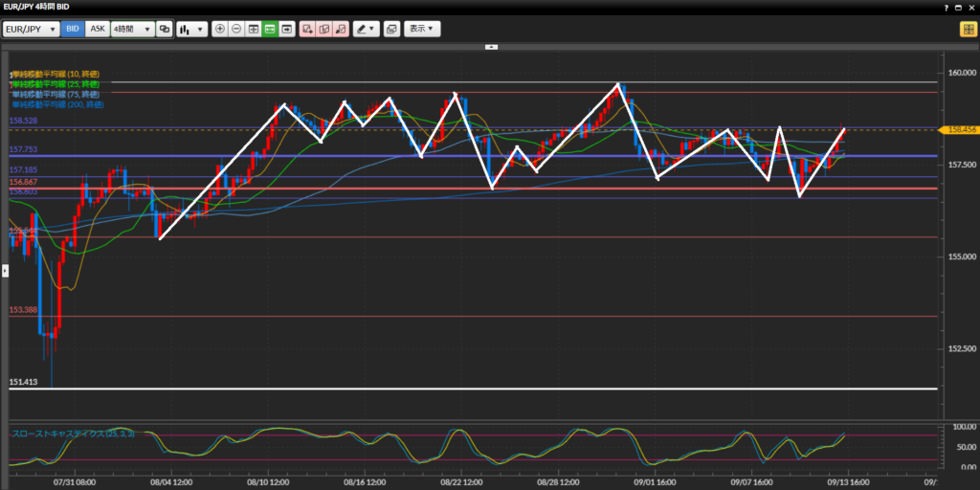The height and width of the screenshot is (490, 980).
Task: Expand the chart type bar-style dropdown
Action: 192,29
